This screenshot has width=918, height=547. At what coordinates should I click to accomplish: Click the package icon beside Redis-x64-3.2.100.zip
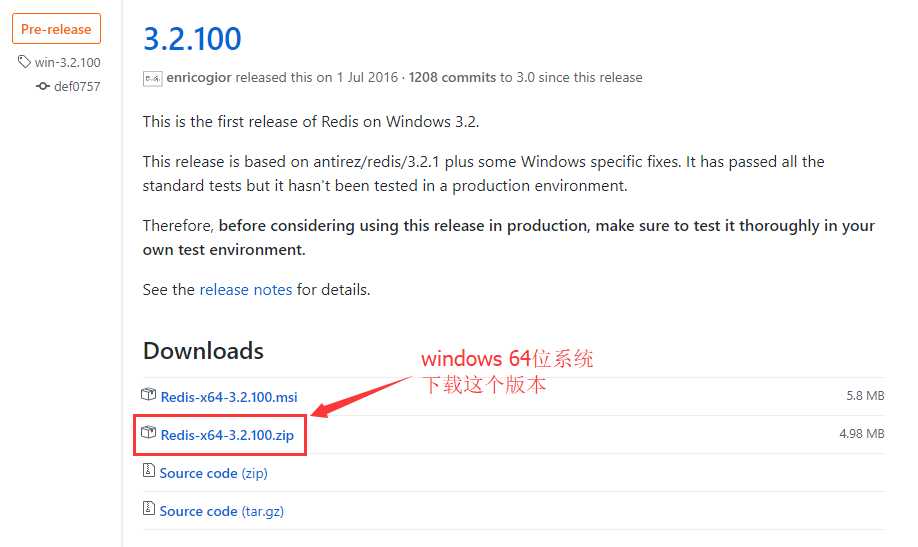coord(149,434)
